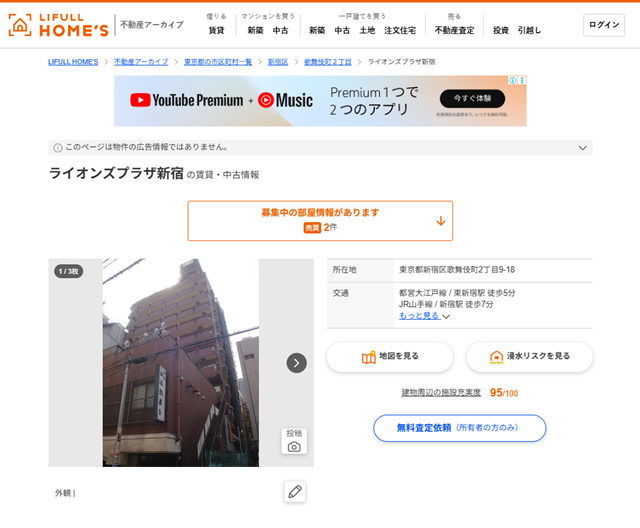Expand the 募集中の部屋情報 listing box

pyautogui.click(x=320, y=221)
